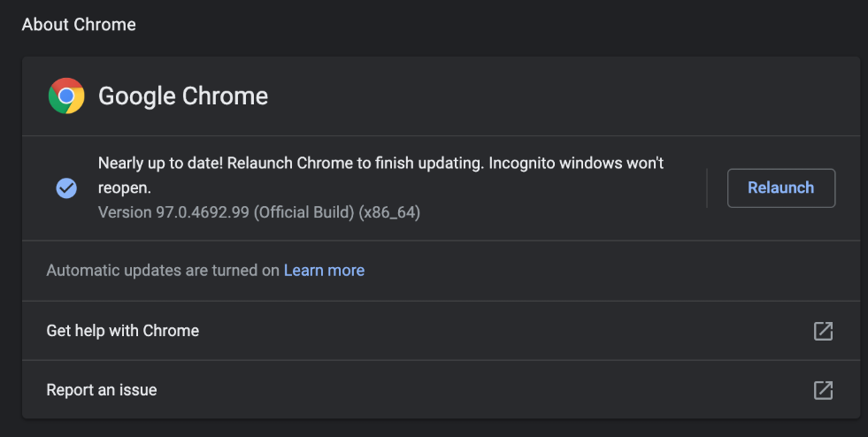Click the About Chrome heading
This screenshot has height=437, width=868.
79,25
